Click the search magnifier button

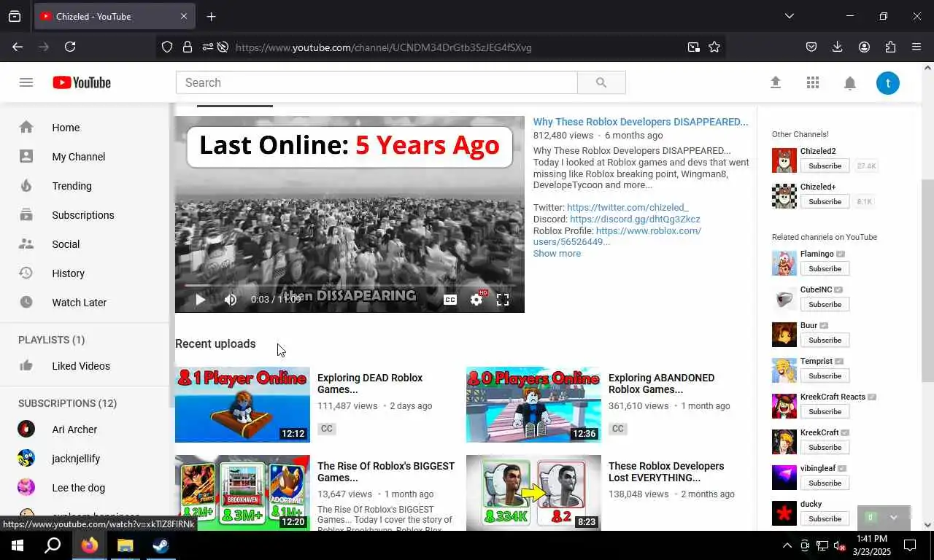point(601,82)
